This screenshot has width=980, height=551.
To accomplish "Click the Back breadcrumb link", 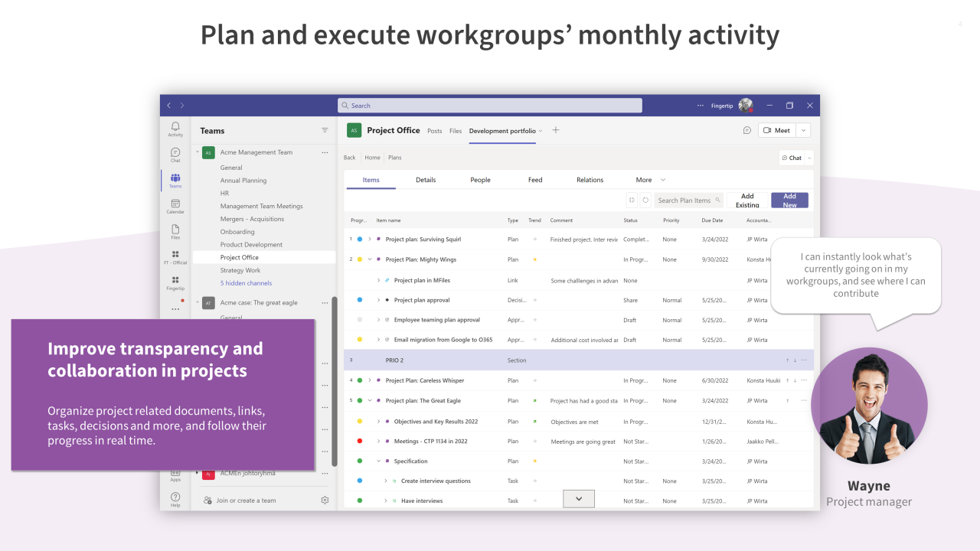I will (x=349, y=158).
